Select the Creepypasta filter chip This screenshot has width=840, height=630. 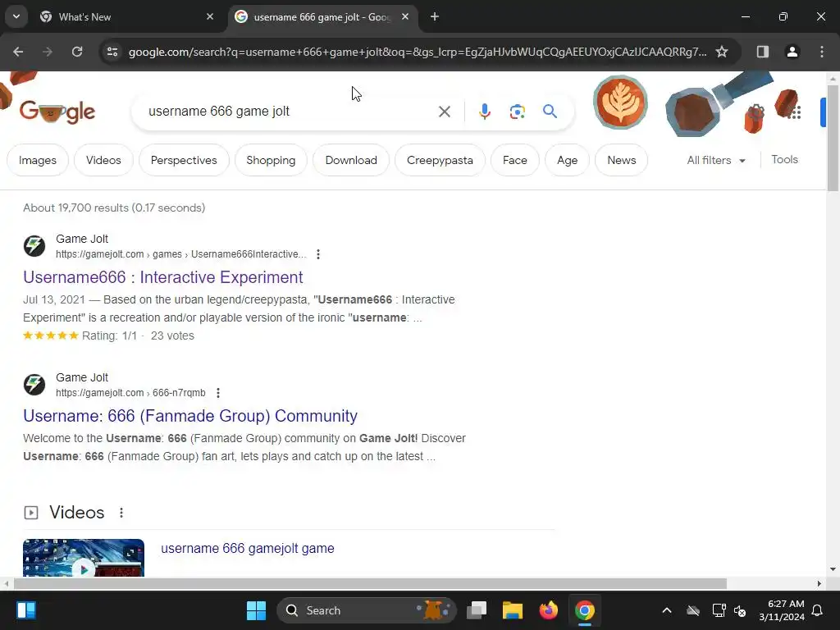pyautogui.click(x=440, y=160)
